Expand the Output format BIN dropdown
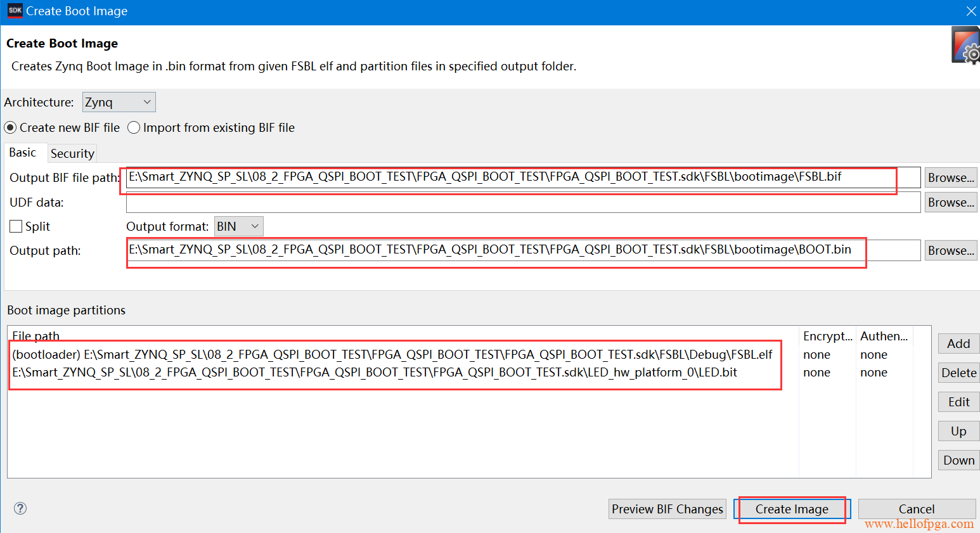This screenshot has width=980, height=533. (238, 226)
